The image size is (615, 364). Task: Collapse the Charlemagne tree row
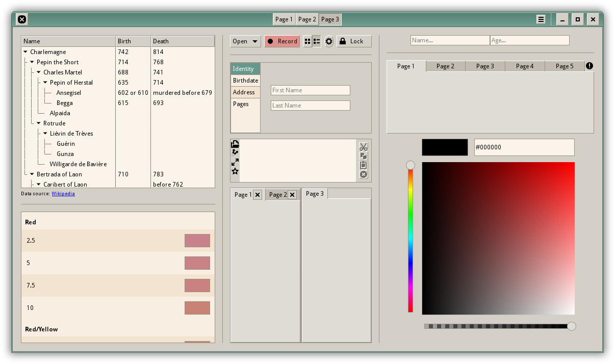25,52
